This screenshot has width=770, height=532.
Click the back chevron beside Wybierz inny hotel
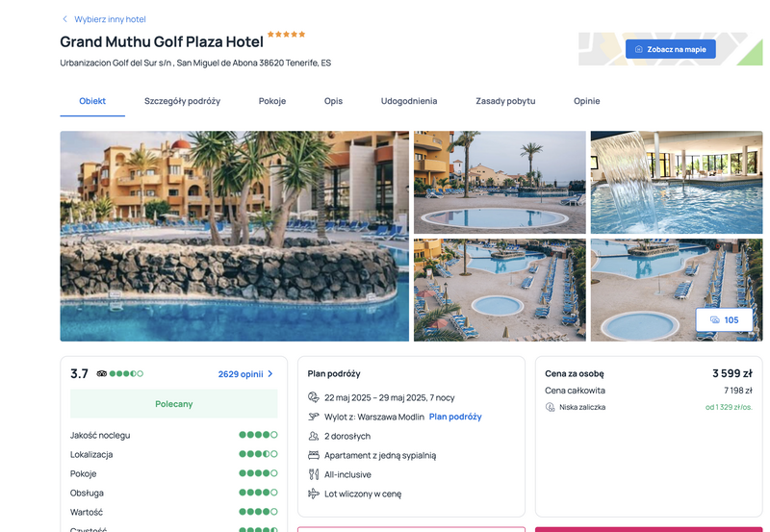[x=64, y=19]
